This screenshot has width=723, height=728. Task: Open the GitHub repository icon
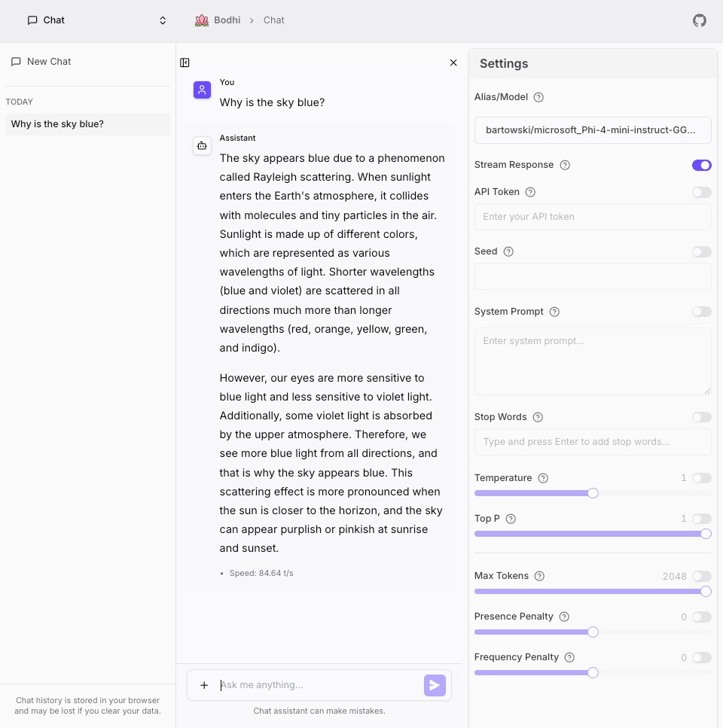(x=699, y=20)
